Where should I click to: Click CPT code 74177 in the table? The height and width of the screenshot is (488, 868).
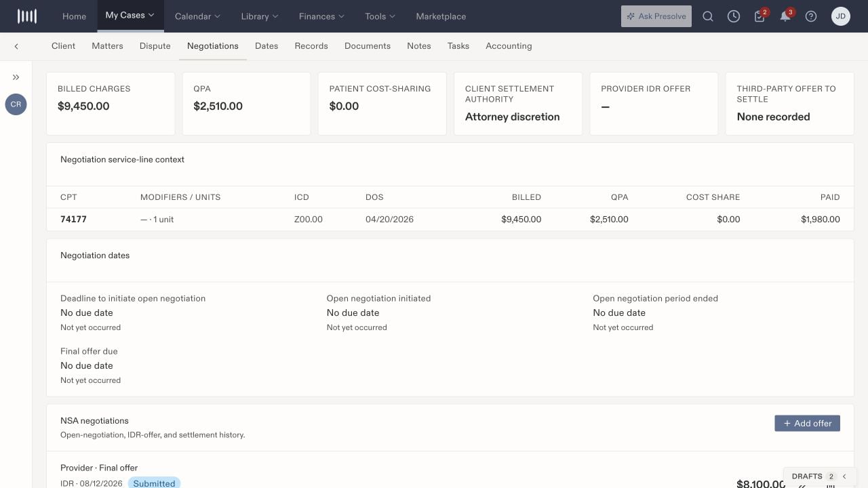tap(73, 220)
